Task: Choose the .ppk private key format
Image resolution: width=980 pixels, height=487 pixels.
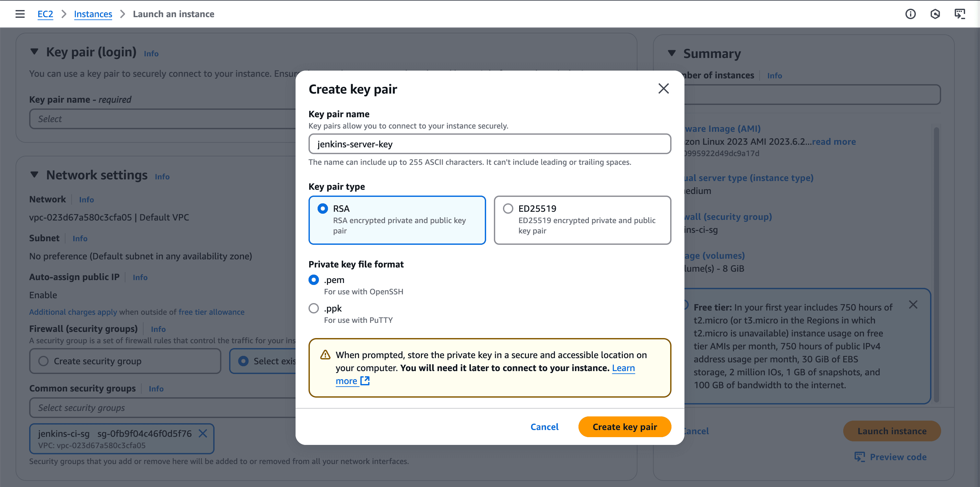Action: 313,308
